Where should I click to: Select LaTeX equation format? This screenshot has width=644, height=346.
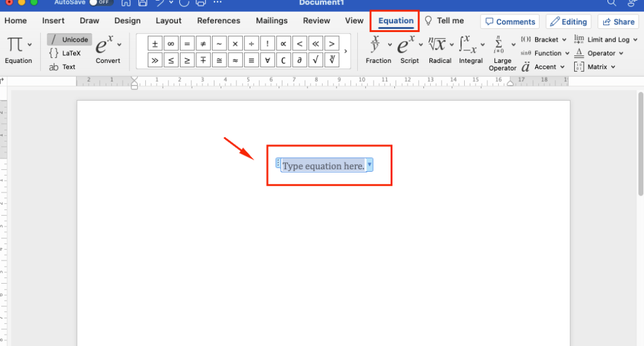pos(65,53)
